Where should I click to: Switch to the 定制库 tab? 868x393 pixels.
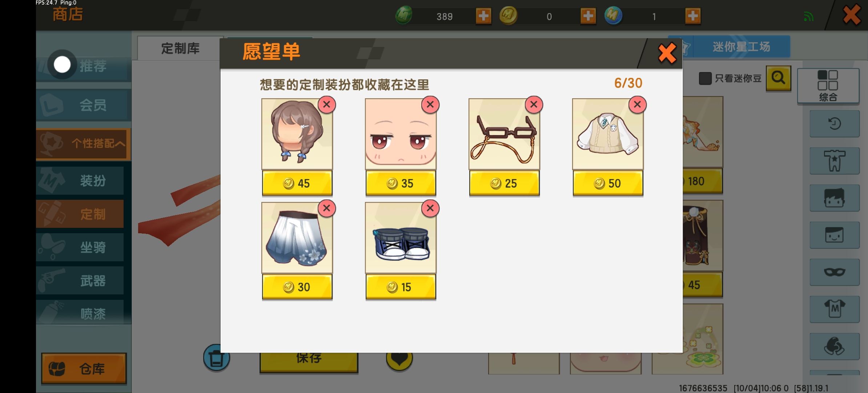click(181, 48)
